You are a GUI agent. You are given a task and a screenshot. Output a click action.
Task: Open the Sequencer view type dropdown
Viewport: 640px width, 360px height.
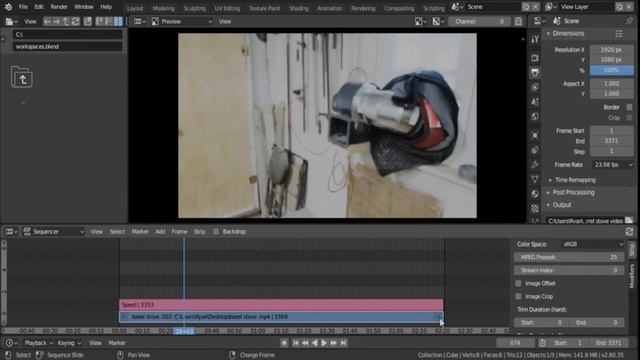(x=53, y=231)
